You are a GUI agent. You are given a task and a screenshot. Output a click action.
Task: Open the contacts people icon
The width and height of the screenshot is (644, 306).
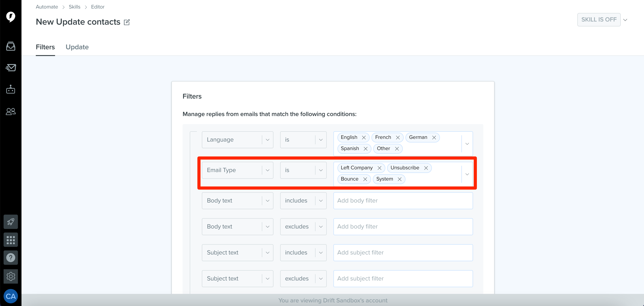point(11,111)
